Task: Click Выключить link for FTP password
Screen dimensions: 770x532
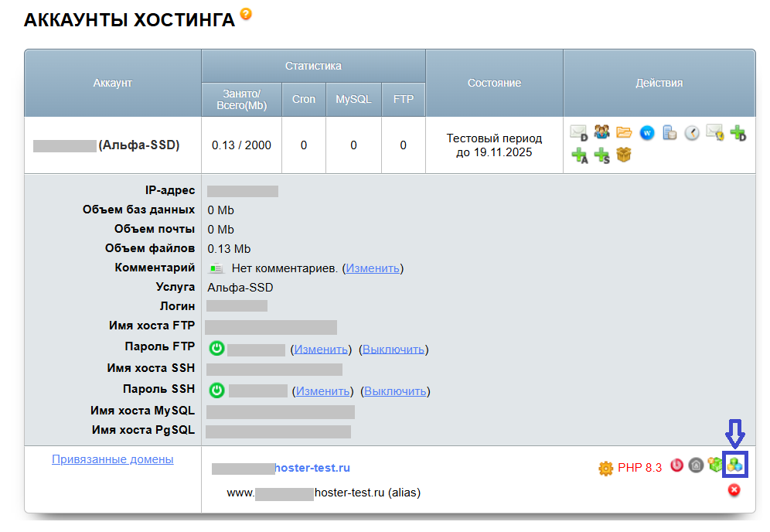Action: click(394, 350)
